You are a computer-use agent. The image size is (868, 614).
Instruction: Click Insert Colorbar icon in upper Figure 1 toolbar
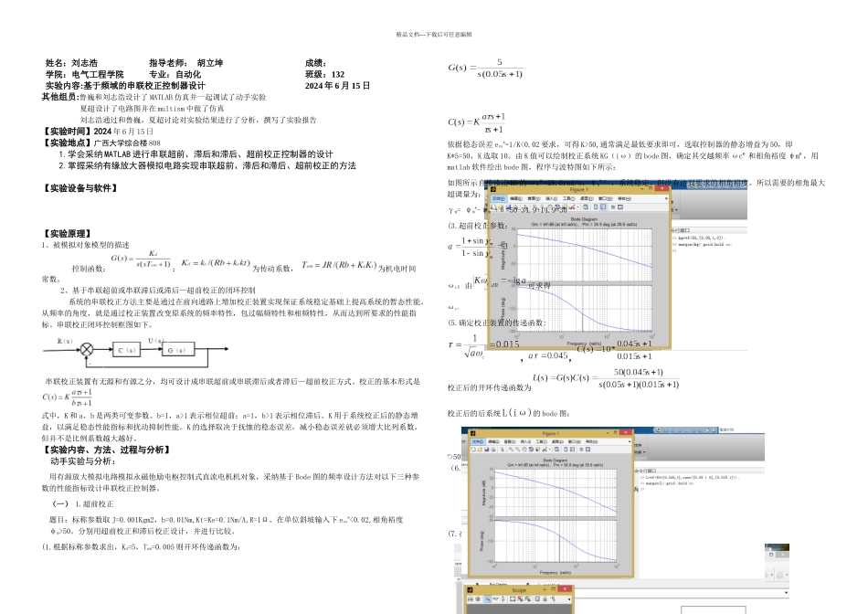[x=596, y=207]
